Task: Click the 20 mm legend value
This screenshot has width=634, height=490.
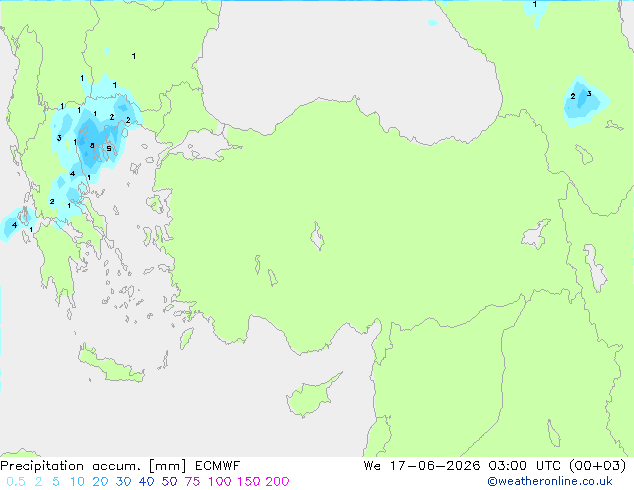Action: (100, 482)
